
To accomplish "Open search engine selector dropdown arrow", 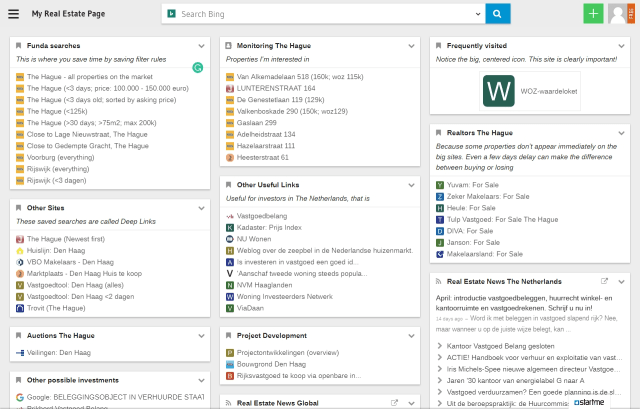I will (478, 14).
